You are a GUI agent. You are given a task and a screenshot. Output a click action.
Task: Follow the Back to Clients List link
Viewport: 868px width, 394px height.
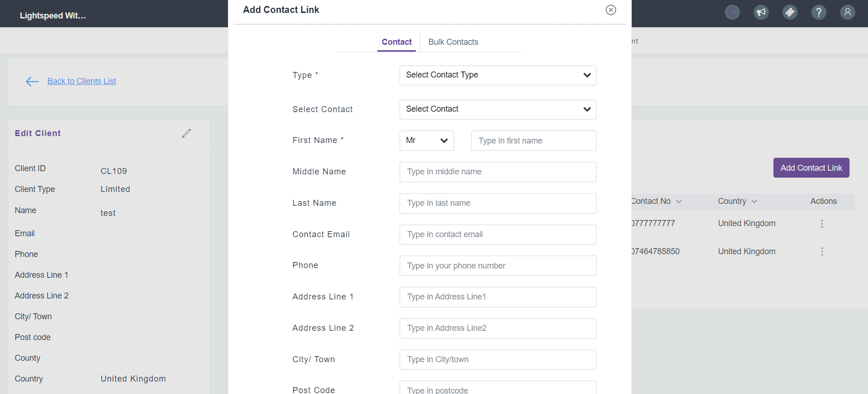click(82, 81)
